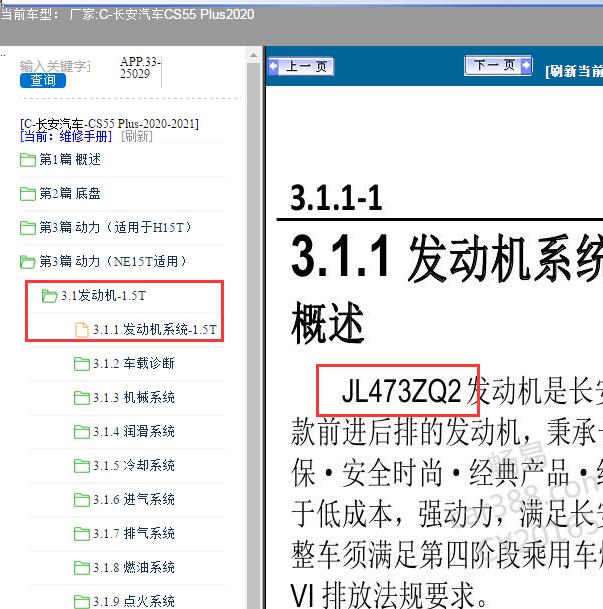
Task: Click folder icon beside 第3篇 动力（适用于H15T）
Action: click(x=28, y=228)
